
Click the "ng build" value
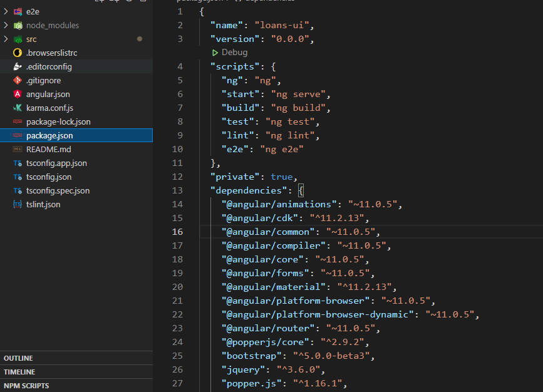tap(299, 108)
